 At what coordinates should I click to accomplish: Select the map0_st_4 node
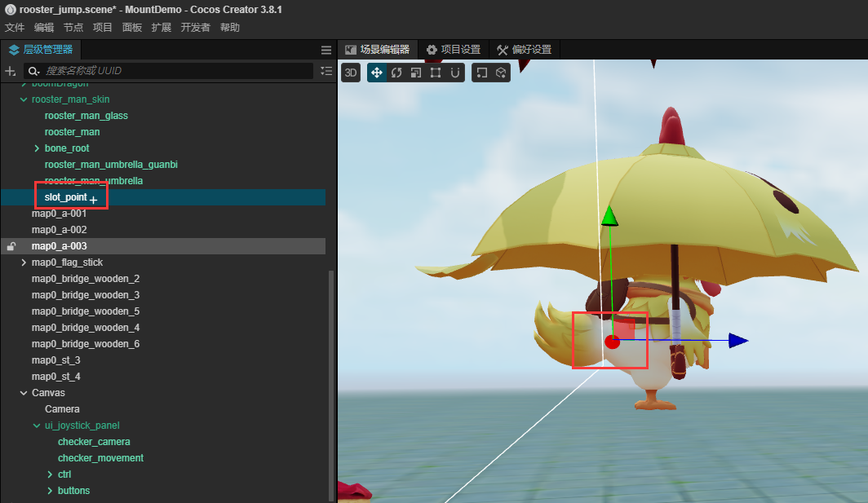pos(56,377)
